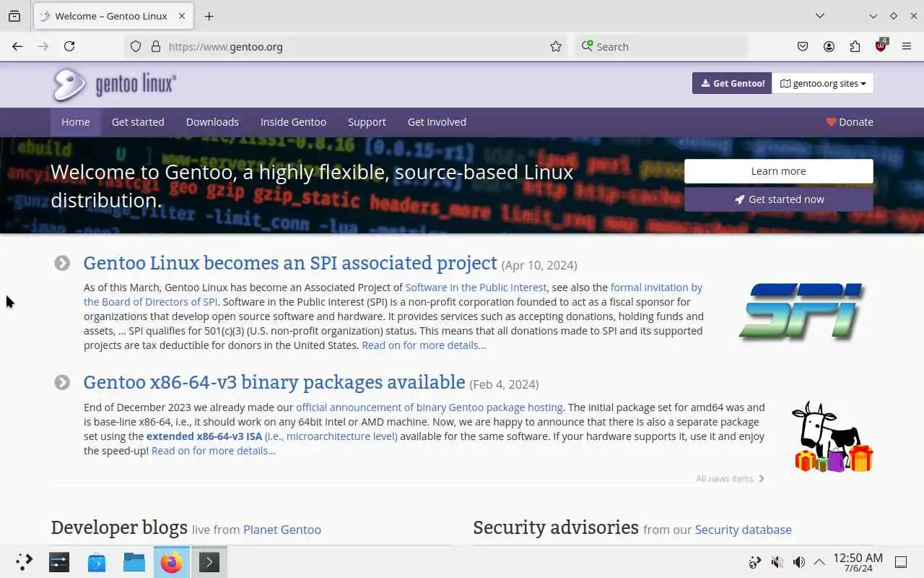Save page to Pocket icon
This screenshot has width=924, height=578.
pyautogui.click(x=803, y=46)
